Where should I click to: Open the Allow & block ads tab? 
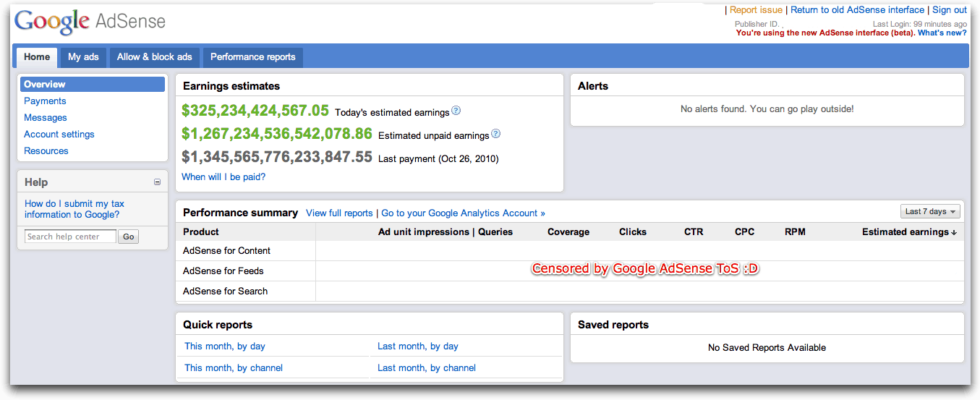pos(155,57)
